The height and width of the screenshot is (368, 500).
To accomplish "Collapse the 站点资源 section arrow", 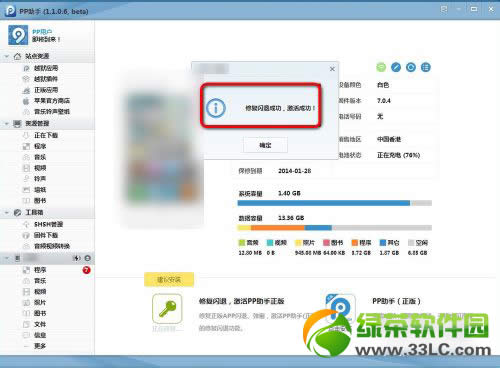I will pyautogui.click(x=7, y=56).
